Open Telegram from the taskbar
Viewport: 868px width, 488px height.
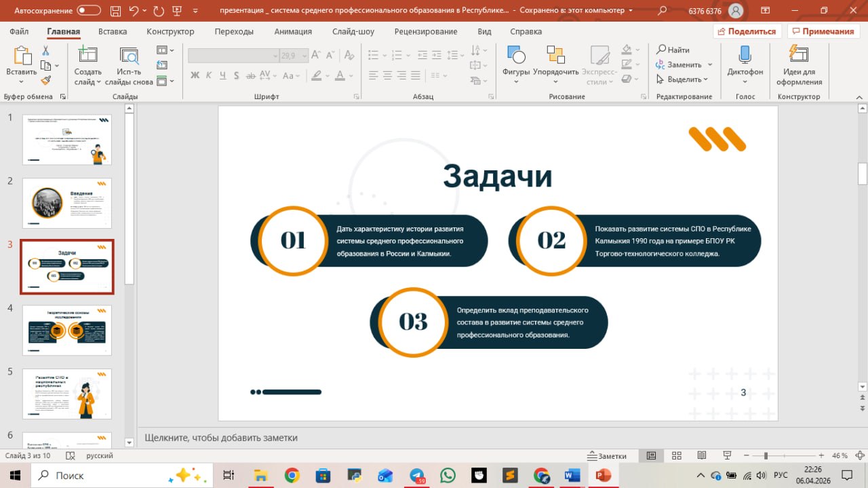pyautogui.click(x=418, y=475)
